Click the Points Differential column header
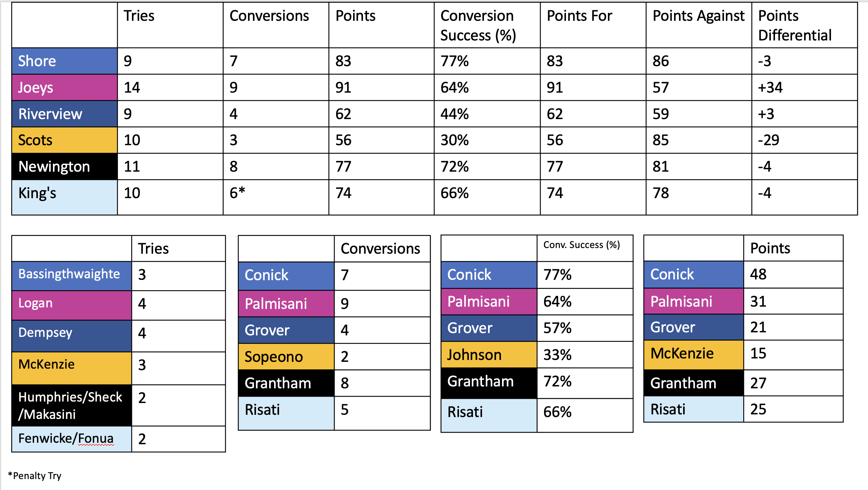This screenshot has height=490, width=868. (804, 25)
